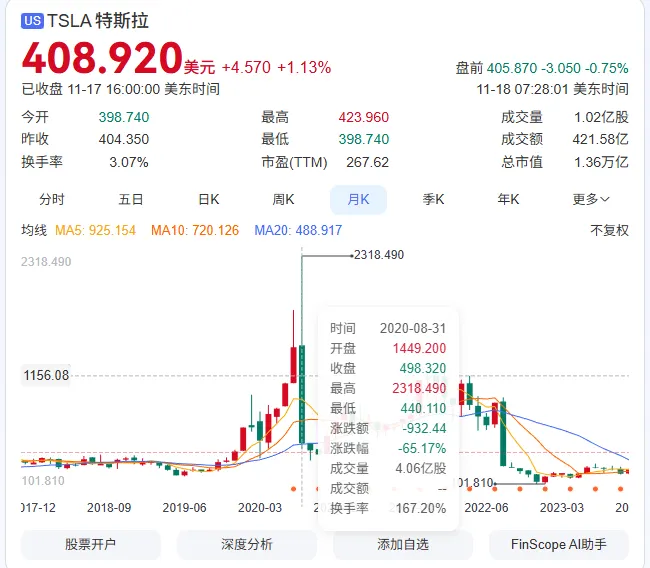Click the 2018-09 date axis label
The height and width of the screenshot is (568, 650).
109,507
